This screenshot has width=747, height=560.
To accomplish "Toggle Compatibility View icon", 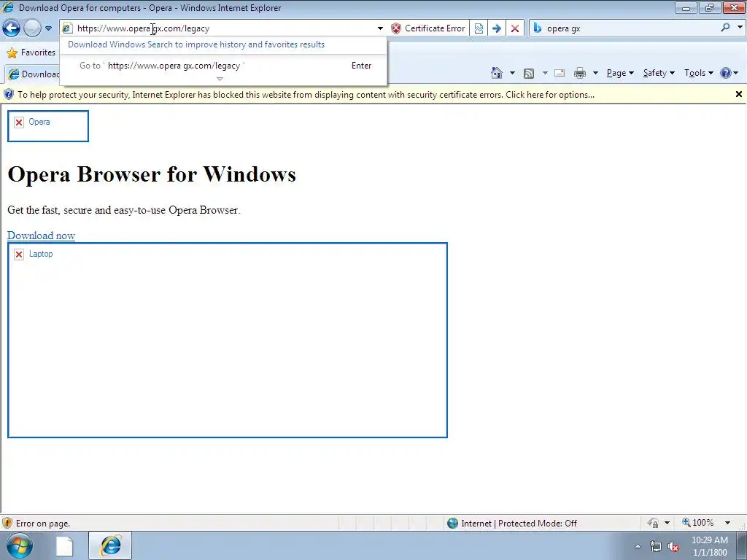I will [x=479, y=28].
